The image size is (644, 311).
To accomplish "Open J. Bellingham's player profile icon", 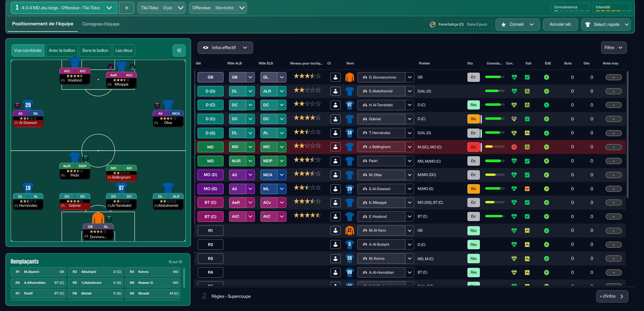I will (335, 147).
